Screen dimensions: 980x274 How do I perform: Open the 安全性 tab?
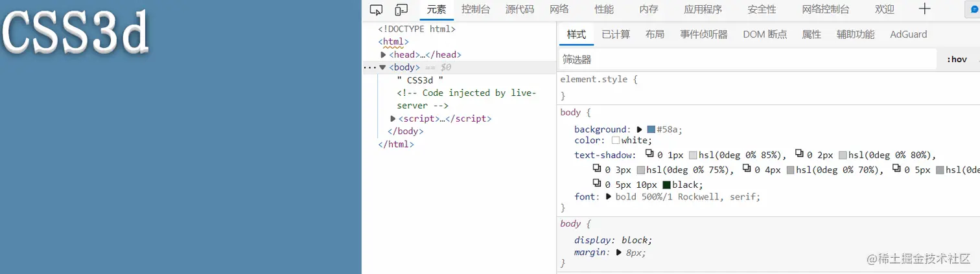point(762,9)
